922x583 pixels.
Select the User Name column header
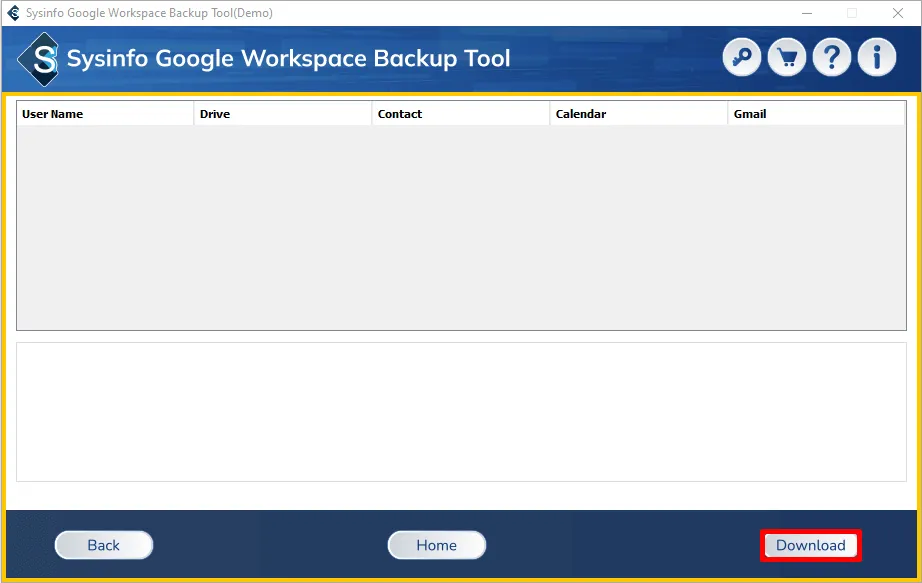(x=105, y=114)
